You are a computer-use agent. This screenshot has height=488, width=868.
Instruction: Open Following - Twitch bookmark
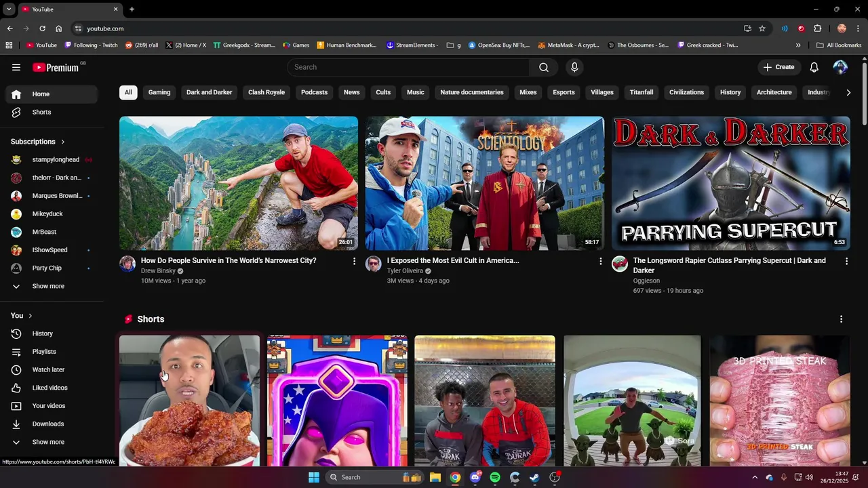tap(91, 45)
